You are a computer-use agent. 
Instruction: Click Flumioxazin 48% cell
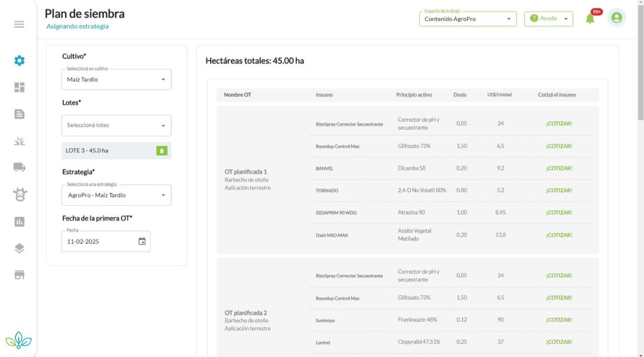(417, 320)
